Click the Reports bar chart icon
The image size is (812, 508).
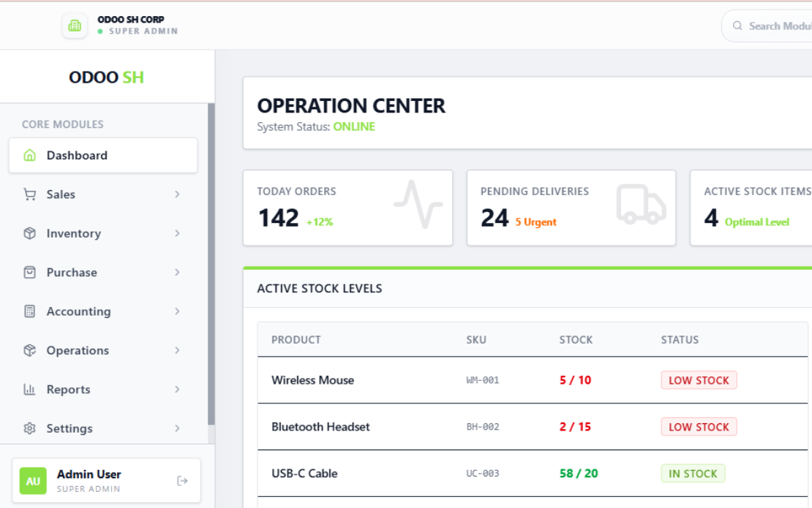tap(29, 390)
